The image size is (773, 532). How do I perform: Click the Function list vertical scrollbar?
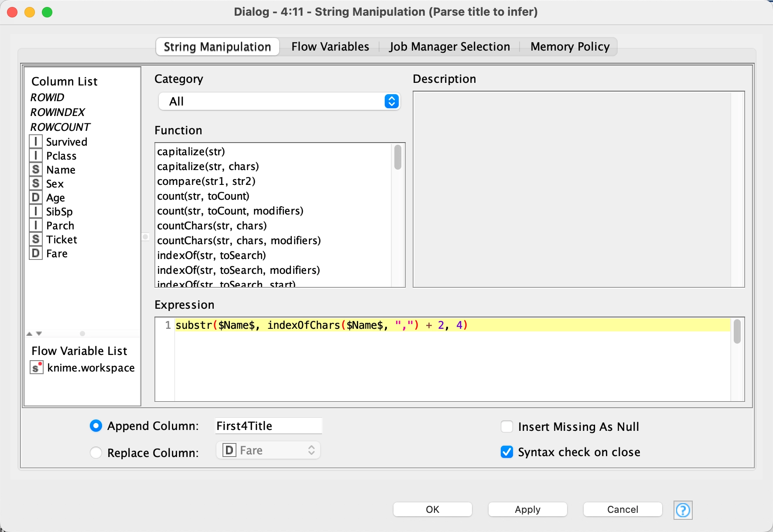(x=398, y=158)
